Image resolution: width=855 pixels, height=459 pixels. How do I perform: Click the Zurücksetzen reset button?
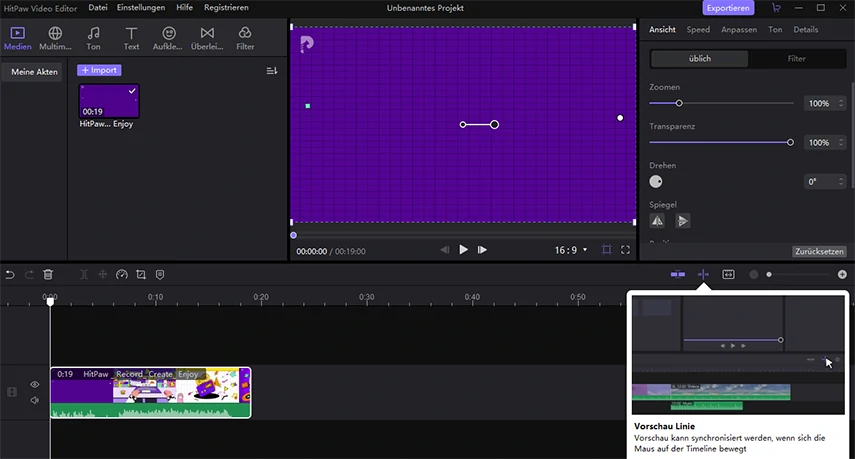point(819,251)
